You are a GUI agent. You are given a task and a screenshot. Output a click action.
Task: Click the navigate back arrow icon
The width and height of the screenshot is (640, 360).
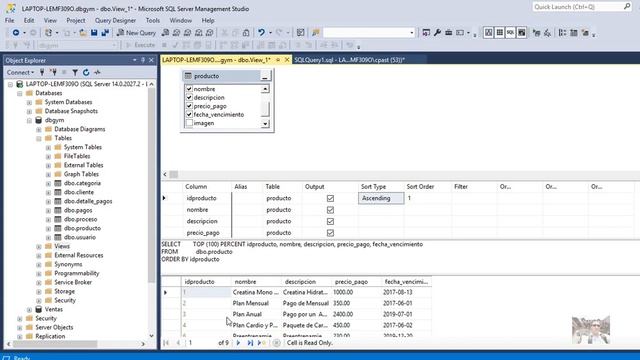click(16, 33)
